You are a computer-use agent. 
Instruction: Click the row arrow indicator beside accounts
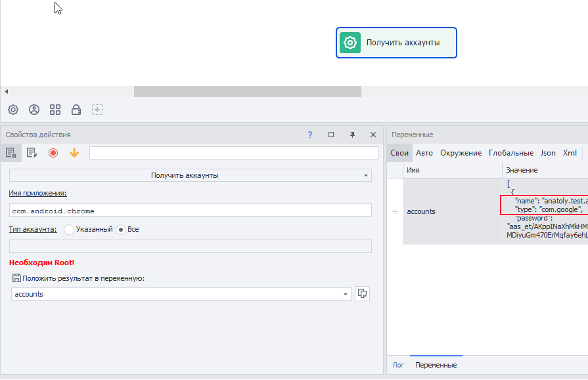(x=394, y=212)
